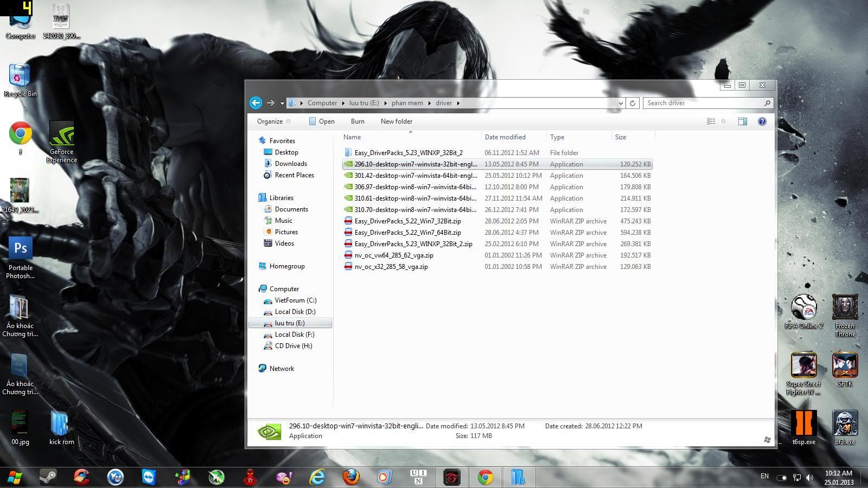Select the Easy_DriverPacks_5.23_WINXP_32Bit_2 folder
This screenshot has height=488, width=868.
pyautogui.click(x=409, y=153)
